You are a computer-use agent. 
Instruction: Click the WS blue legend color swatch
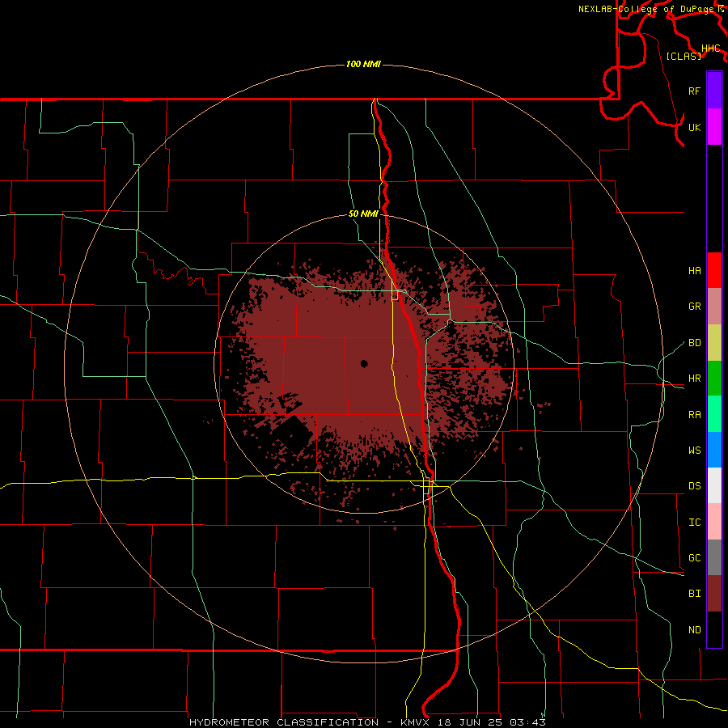(x=714, y=450)
